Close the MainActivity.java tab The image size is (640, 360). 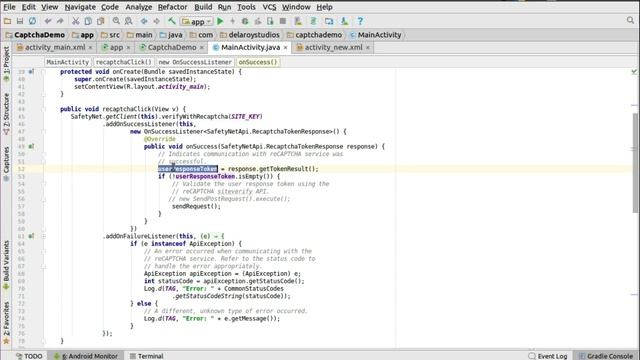tap(285, 48)
